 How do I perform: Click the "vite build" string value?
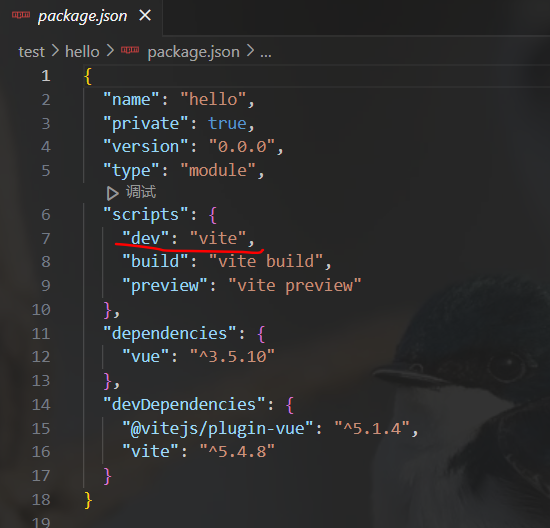coord(266,261)
